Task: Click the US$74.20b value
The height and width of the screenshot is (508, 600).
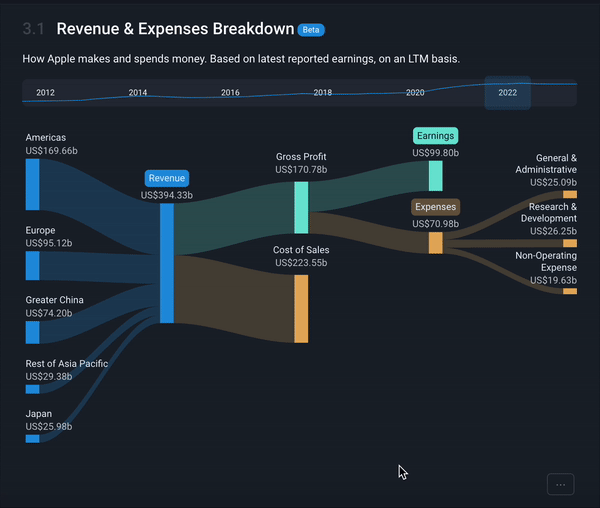Action: point(49,313)
